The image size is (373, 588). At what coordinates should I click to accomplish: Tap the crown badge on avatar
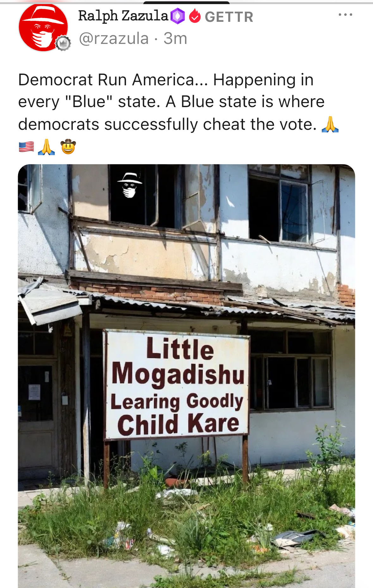pyautogui.click(x=63, y=43)
